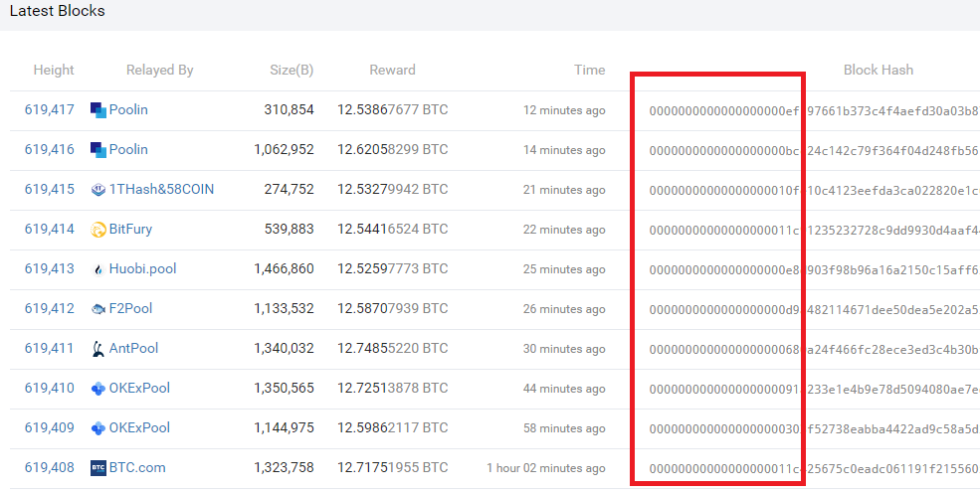Select size value 1,466,860

pyautogui.click(x=284, y=268)
